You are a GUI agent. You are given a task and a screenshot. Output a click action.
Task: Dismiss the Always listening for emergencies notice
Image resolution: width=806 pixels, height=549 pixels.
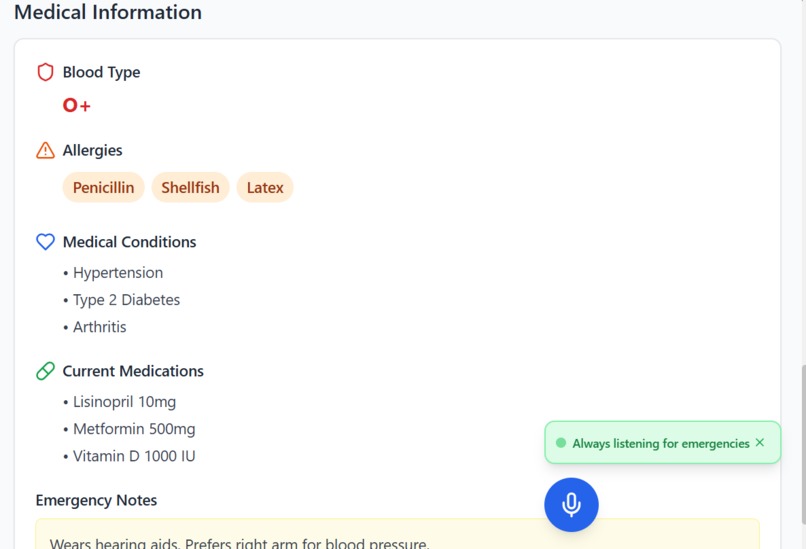pos(760,443)
